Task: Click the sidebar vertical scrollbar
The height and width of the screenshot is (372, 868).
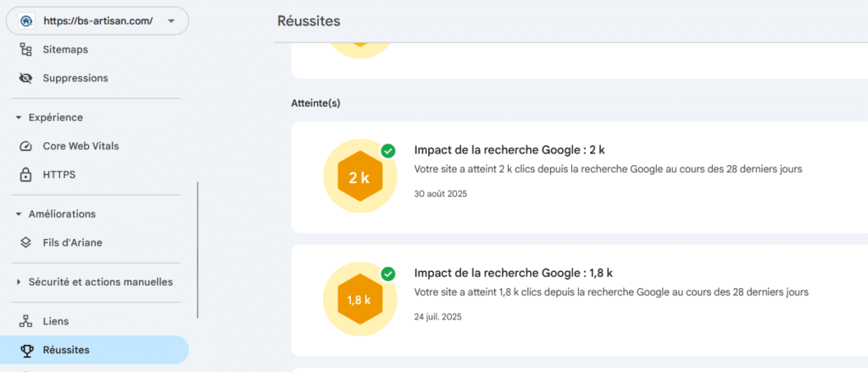Action: click(x=198, y=250)
